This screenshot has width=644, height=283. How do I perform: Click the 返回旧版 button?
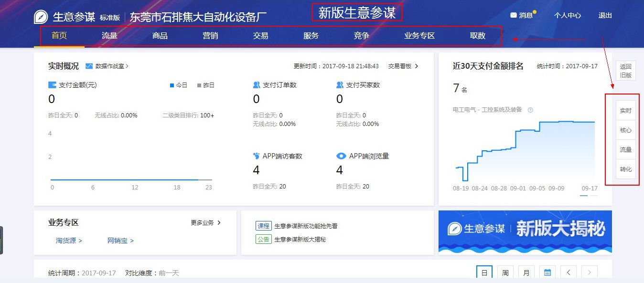pyautogui.click(x=625, y=71)
